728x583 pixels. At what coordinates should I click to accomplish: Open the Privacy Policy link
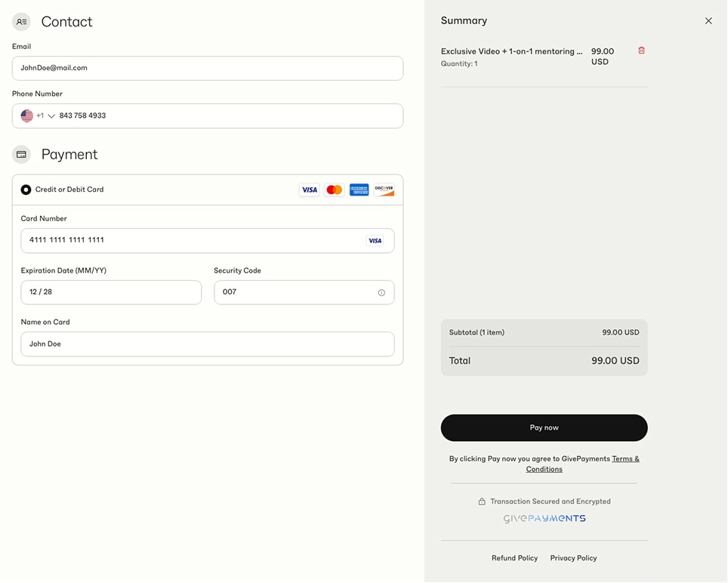tap(573, 558)
